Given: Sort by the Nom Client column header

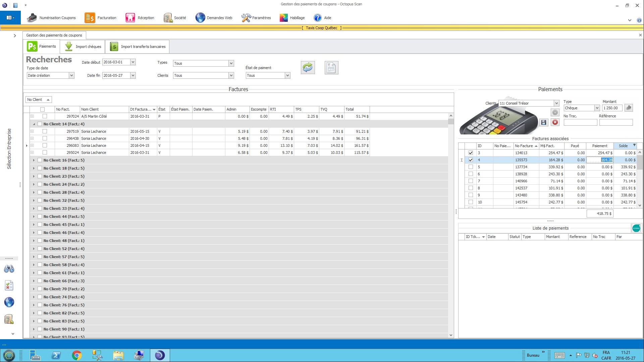Looking at the screenshot, I should coord(104,109).
